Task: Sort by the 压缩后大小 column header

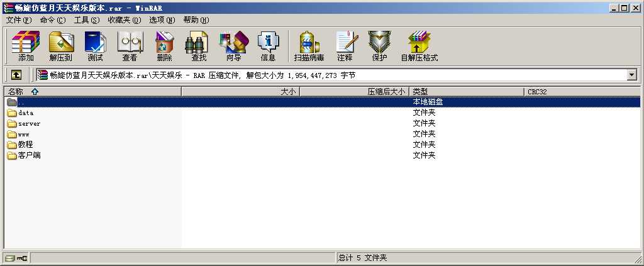Action: 355,92
